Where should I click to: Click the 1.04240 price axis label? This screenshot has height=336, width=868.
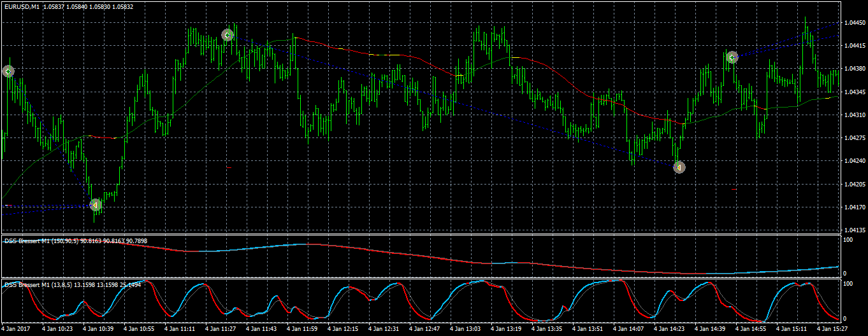click(853, 161)
